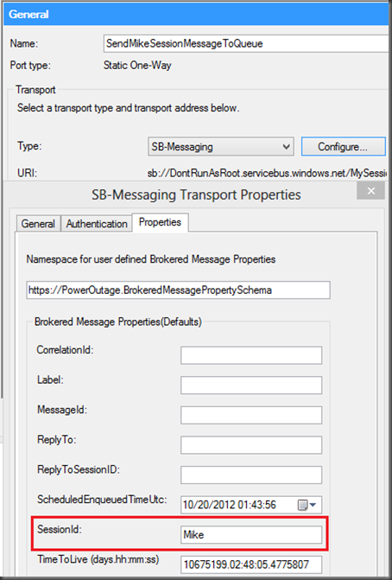Click the Label input field

(251, 385)
